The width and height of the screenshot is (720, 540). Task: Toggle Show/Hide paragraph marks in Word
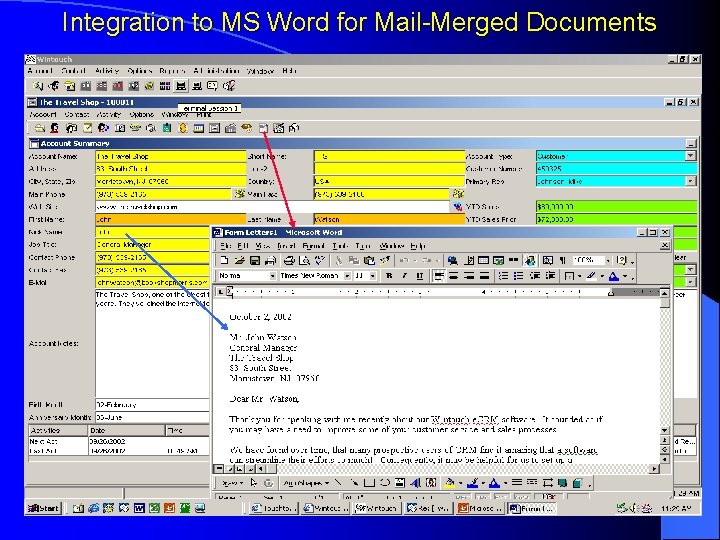pos(562,261)
